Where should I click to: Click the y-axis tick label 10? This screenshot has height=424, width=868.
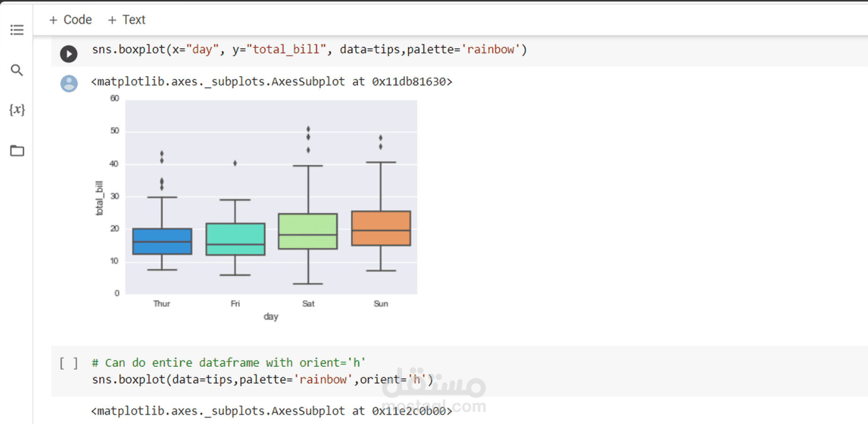pos(114,261)
